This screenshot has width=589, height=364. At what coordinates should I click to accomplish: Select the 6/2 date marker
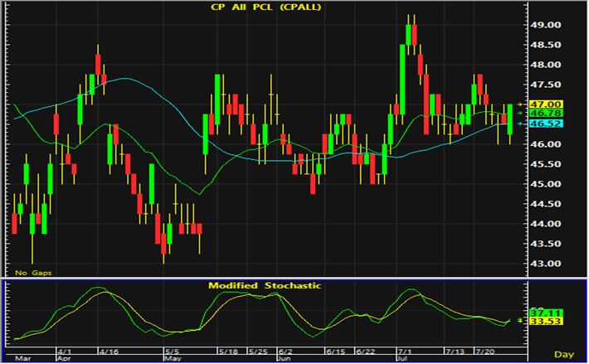tap(285, 352)
